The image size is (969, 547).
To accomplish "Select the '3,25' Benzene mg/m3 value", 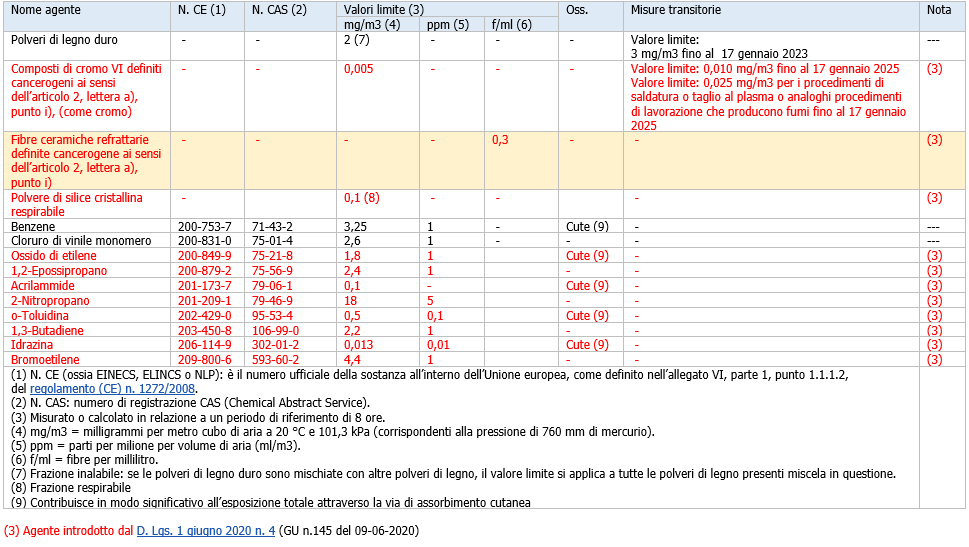I will pyautogui.click(x=355, y=227).
